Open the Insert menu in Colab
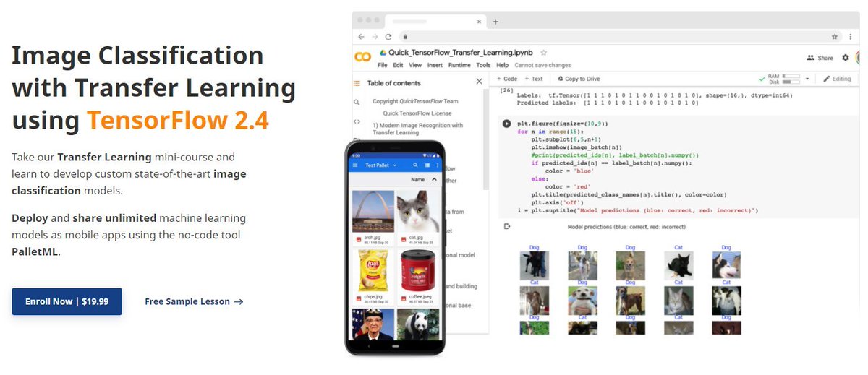Viewport: 868px width, 375px height. (435, 65)
